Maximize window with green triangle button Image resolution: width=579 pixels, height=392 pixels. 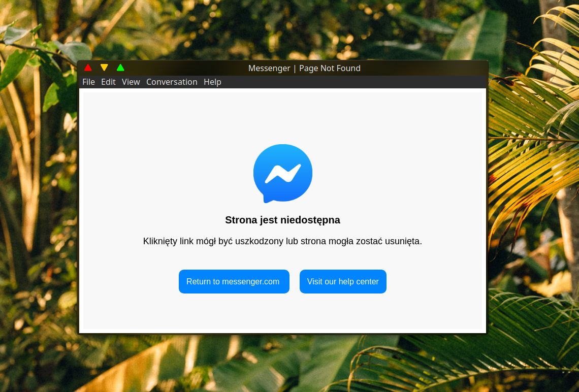click(120, 68)
